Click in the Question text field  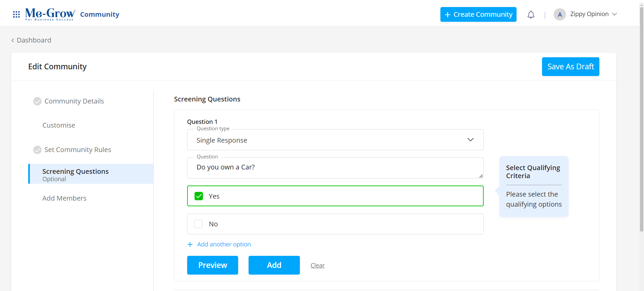[x=335, y=167]
